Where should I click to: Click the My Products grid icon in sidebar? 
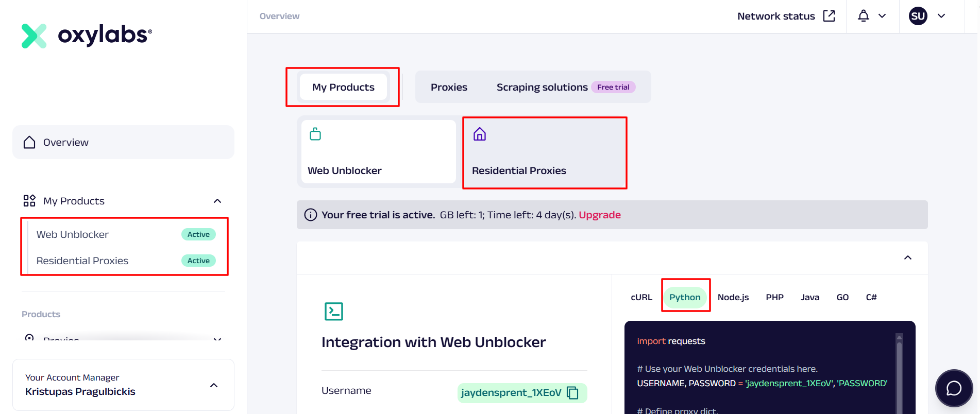29,201
